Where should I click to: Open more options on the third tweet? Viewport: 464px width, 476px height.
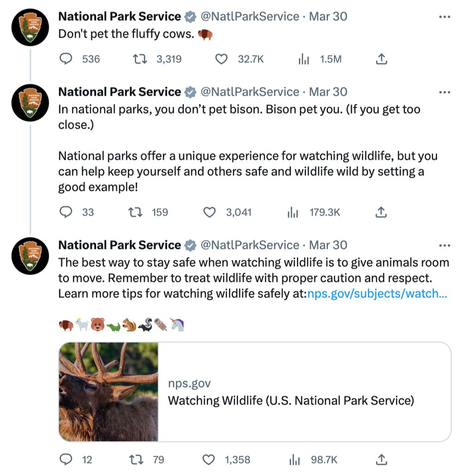[x=444, y=245]
